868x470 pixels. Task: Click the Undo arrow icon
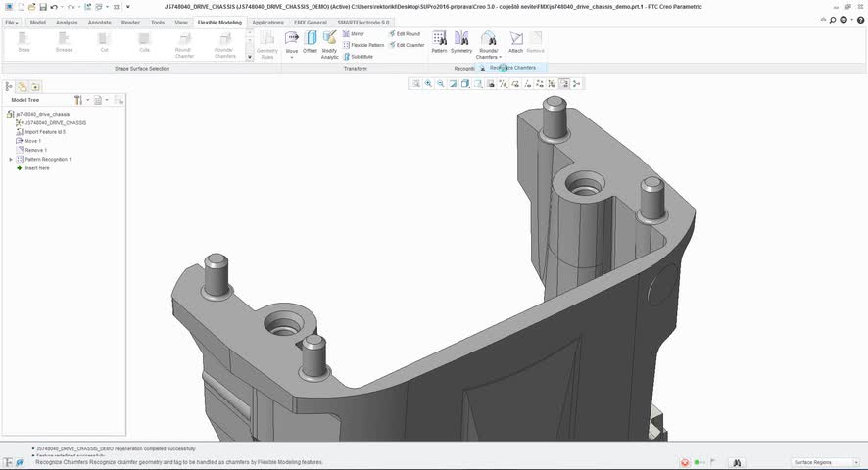click(x=54, y=7)
